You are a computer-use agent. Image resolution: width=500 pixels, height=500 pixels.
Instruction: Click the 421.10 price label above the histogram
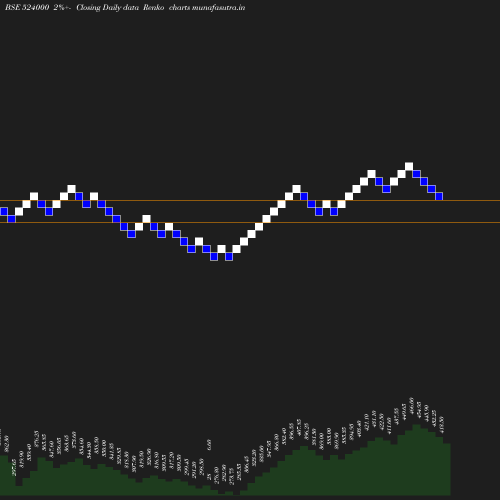(x=366, y=422)
